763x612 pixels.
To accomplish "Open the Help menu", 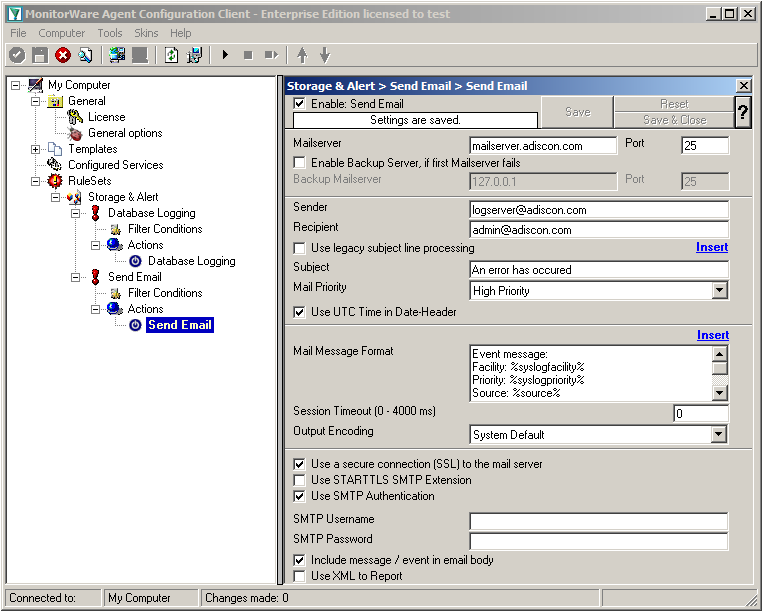I will (181, 33).
